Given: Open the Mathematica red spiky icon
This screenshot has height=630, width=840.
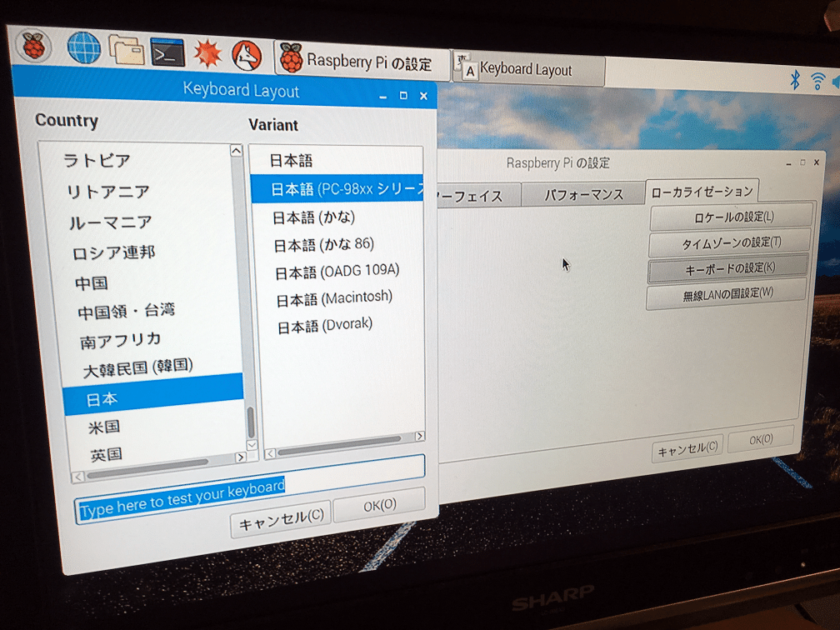Looking at the screenshot, I should pyautogui.click(x=207, y=53).
